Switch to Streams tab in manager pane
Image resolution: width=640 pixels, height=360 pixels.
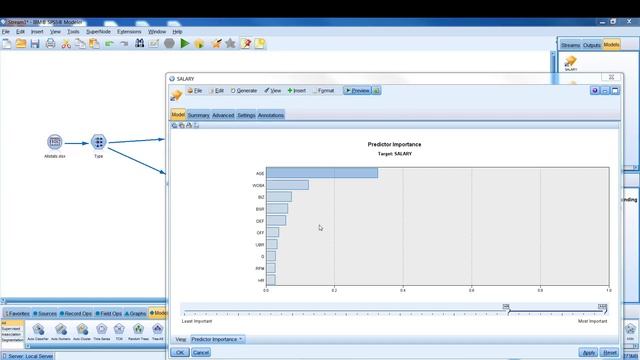570,45
